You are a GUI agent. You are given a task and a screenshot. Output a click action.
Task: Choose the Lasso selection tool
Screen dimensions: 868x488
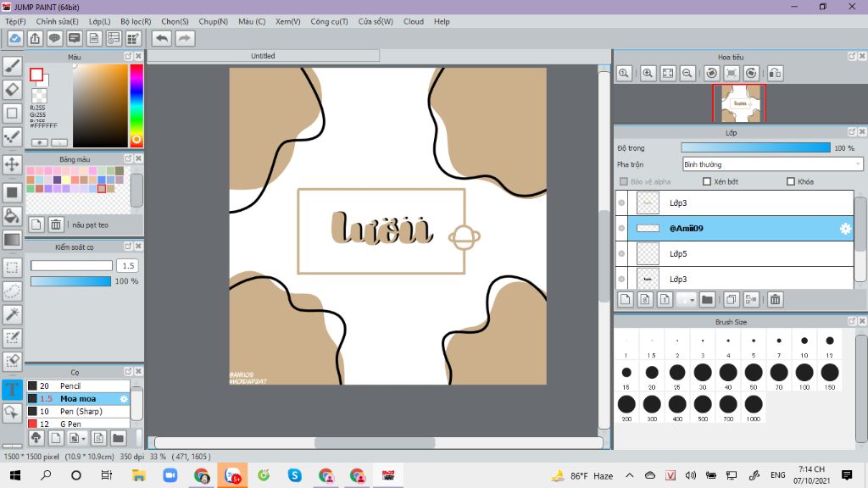pos(12,291)
